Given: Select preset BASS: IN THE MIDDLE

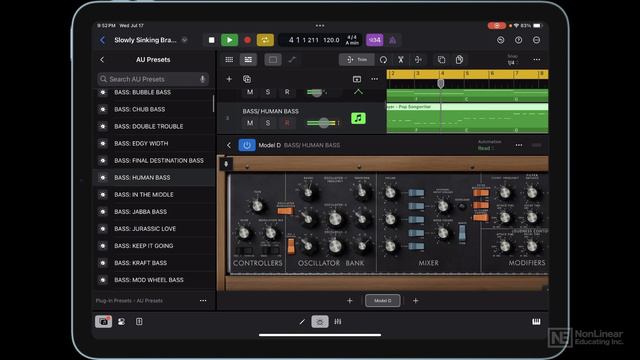Looking at the screenshot, I should tap(154, 195).
